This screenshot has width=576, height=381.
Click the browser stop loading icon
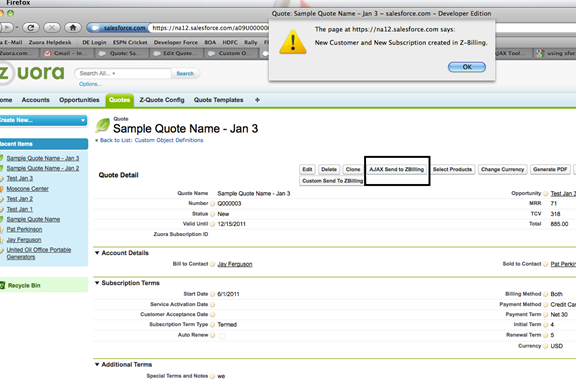[52, 28]
